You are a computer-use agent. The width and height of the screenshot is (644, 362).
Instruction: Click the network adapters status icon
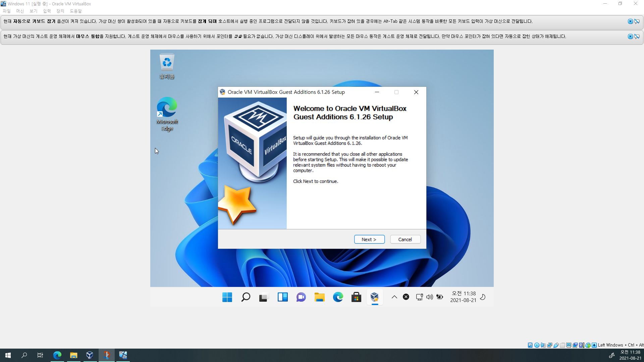(549, 345)
